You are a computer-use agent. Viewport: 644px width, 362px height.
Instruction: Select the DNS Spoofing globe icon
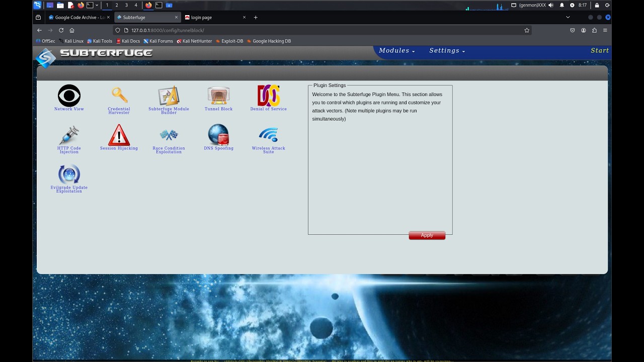coord(218,135)
